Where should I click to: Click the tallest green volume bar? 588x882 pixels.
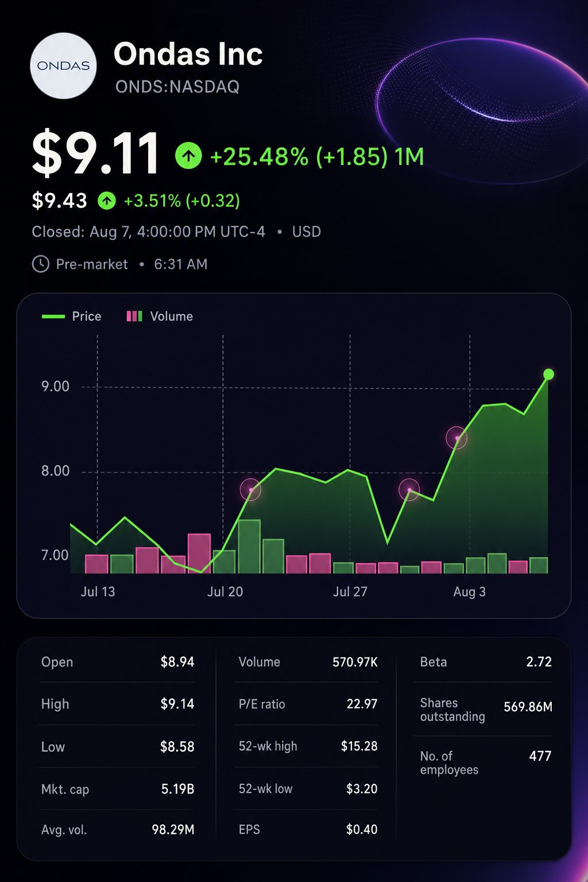click(249, 547)
